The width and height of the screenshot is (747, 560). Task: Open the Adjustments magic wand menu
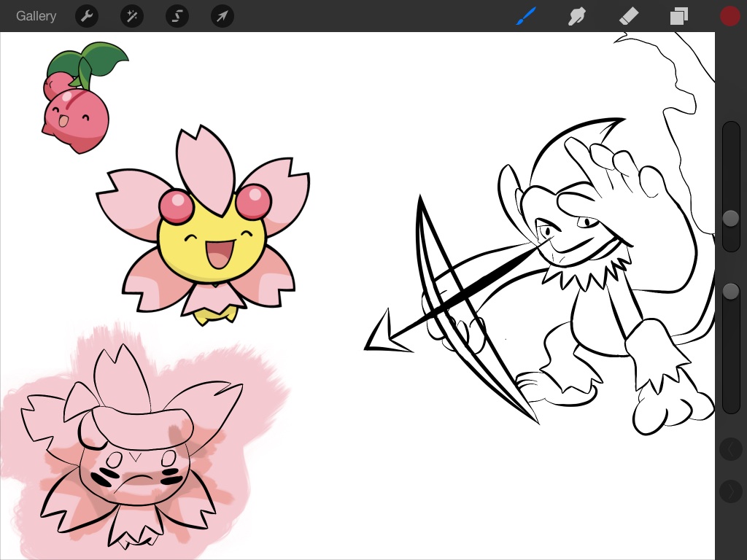pyautogui.click(x=132, y=16)
